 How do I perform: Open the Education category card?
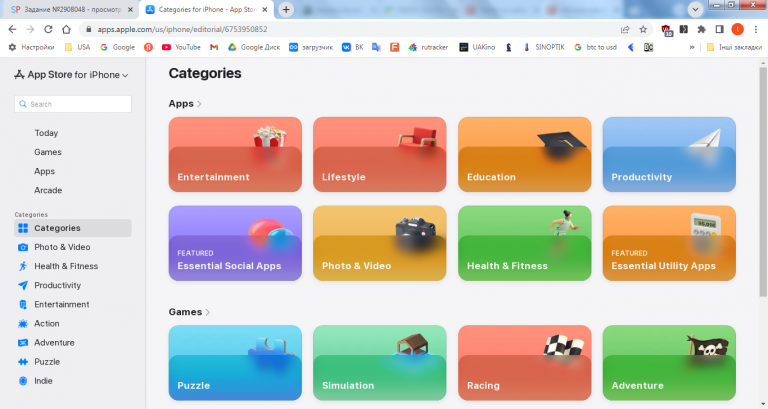525,154
